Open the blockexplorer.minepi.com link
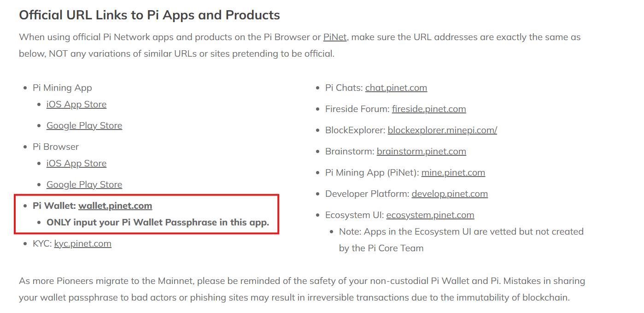This screenshot has height=313, width=644. tap(442, 130)
